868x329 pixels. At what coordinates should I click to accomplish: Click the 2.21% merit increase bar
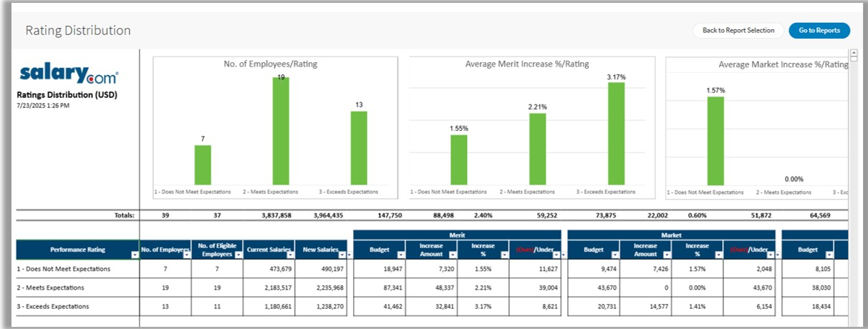coord(537,149)
